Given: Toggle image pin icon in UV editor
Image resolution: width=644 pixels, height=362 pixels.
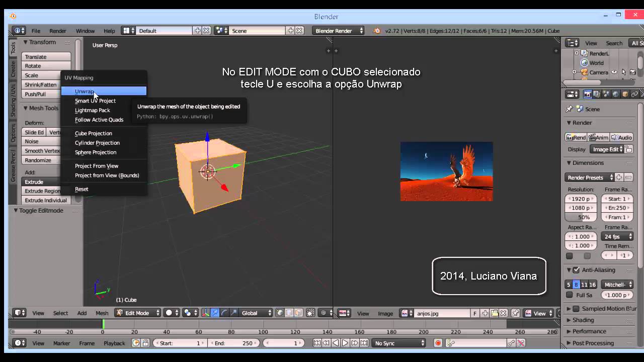Looking at the screenshot, I should pos(516,313).
